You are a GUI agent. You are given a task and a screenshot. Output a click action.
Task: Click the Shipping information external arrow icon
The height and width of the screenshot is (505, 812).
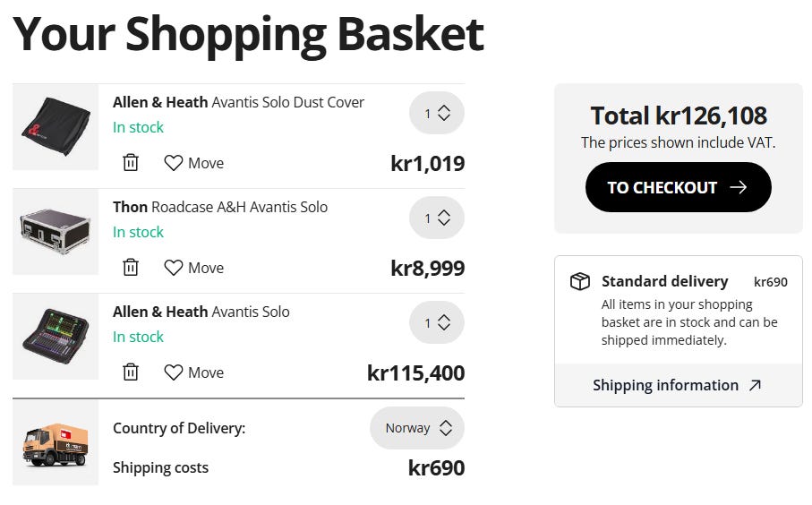755,386
